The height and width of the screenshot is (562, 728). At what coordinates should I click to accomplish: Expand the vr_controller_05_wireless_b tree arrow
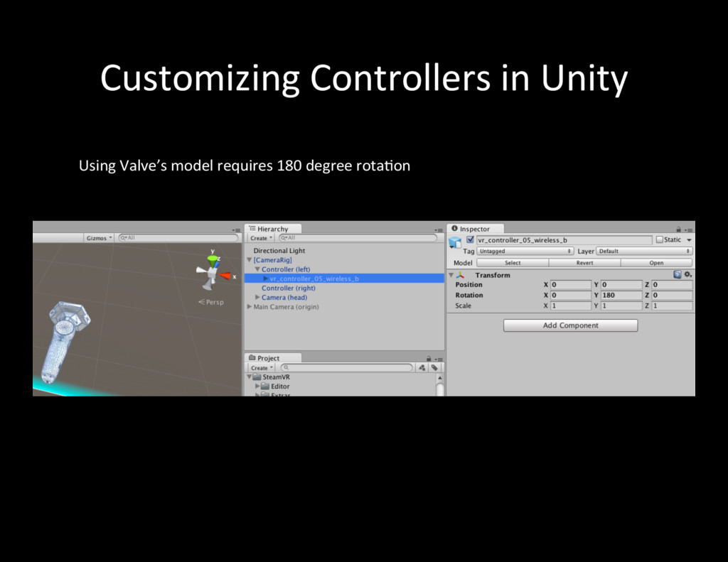pyautogui.click(x=266, y=279)
